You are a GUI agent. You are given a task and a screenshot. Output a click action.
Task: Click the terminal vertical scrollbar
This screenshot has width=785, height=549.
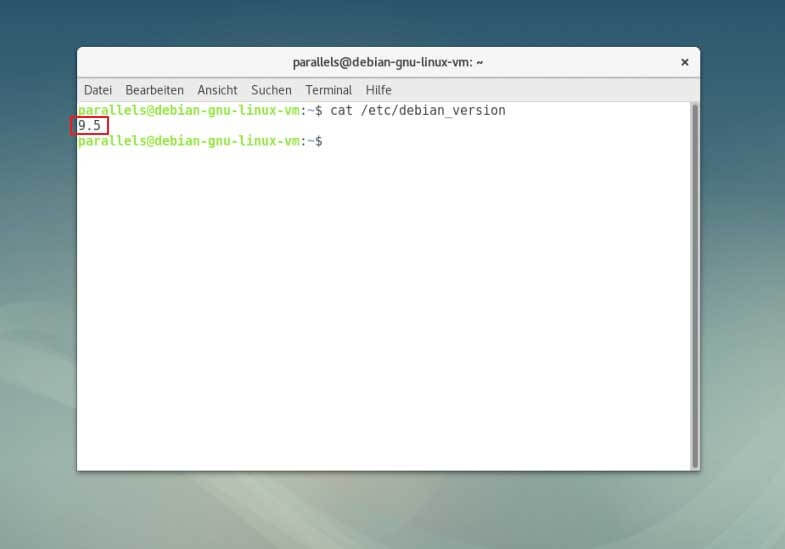[694, 285]
